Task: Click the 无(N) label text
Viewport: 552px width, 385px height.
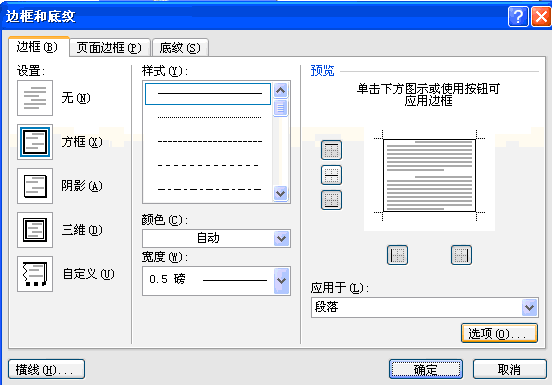Action: point(76,98)
